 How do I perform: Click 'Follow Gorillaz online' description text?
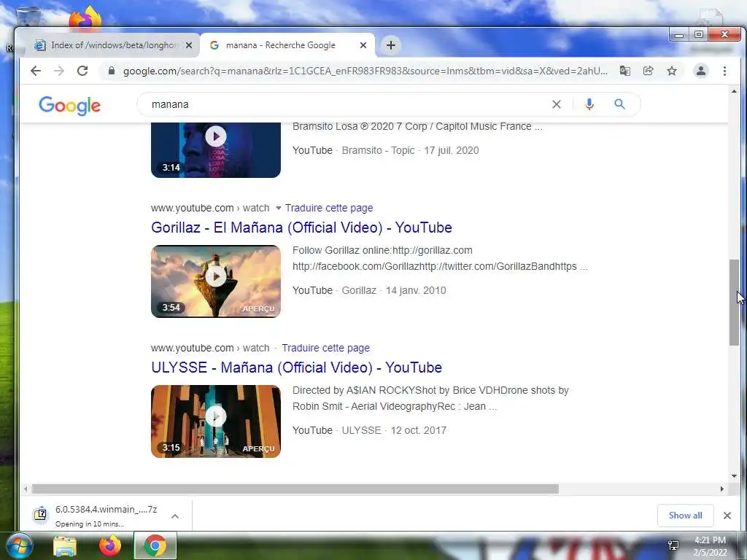coord(382,251)
